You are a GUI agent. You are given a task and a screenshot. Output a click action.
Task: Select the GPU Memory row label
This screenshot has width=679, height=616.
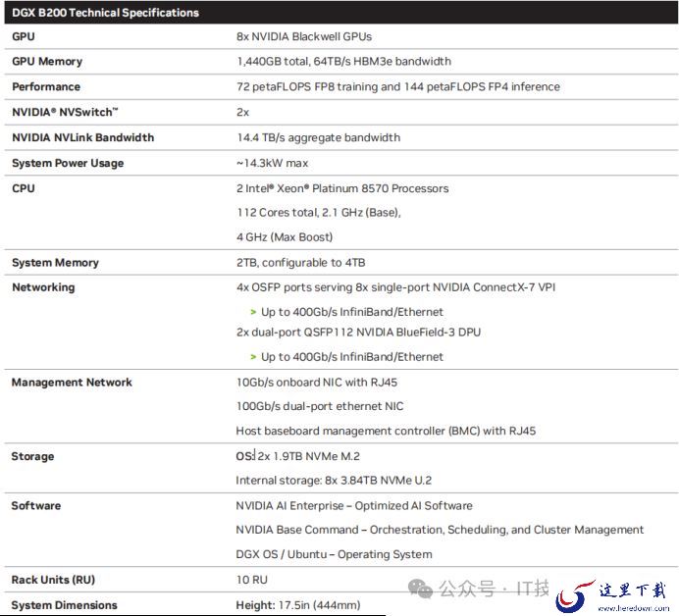[x=47, y=62]
